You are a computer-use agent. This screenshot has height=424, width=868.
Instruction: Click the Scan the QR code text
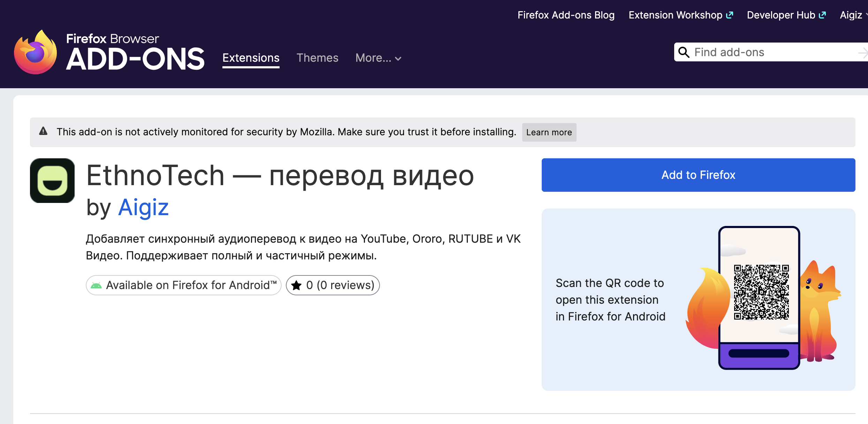(x=610, y=300)
